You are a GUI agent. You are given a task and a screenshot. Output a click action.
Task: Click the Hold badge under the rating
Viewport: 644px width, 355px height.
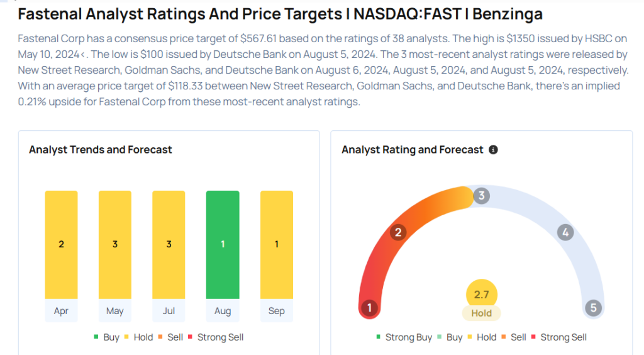[482, 313]
